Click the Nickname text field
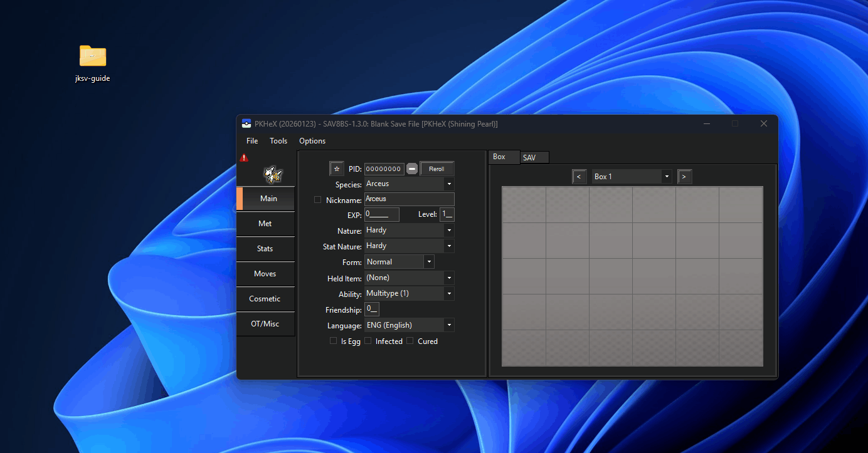Viewport: 868px width, 453px height. click(x=409, y=199)
